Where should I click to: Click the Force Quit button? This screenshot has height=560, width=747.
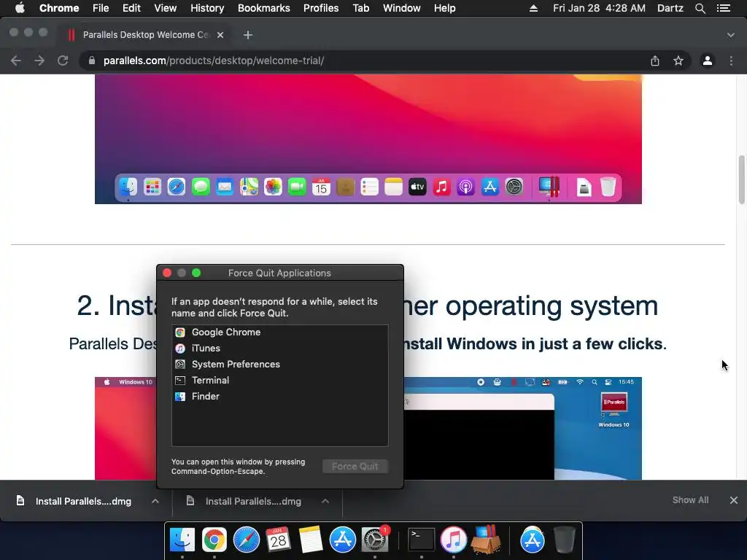(x=355, y=466)
